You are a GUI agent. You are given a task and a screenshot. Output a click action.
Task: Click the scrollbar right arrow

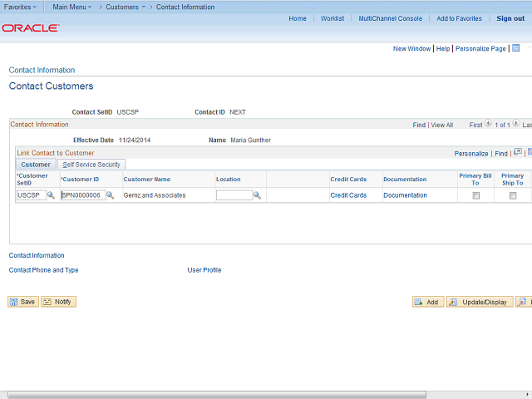coord(527,395)
